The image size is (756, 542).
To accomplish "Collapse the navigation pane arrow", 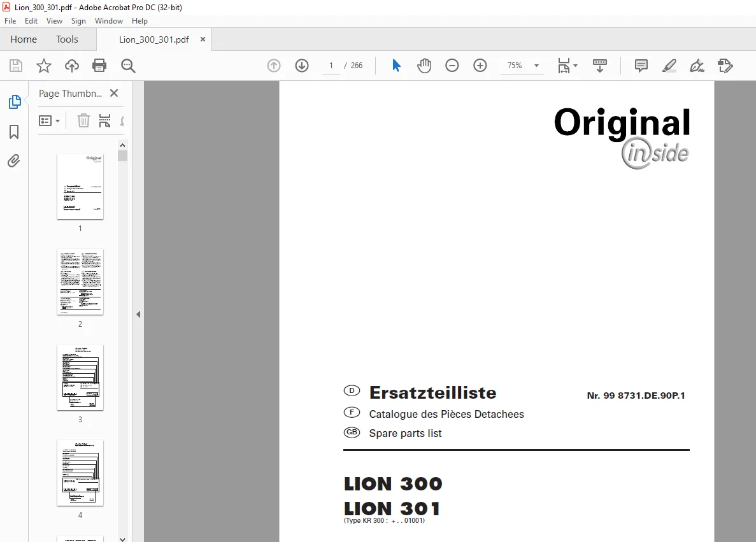I will pos(138,315).
